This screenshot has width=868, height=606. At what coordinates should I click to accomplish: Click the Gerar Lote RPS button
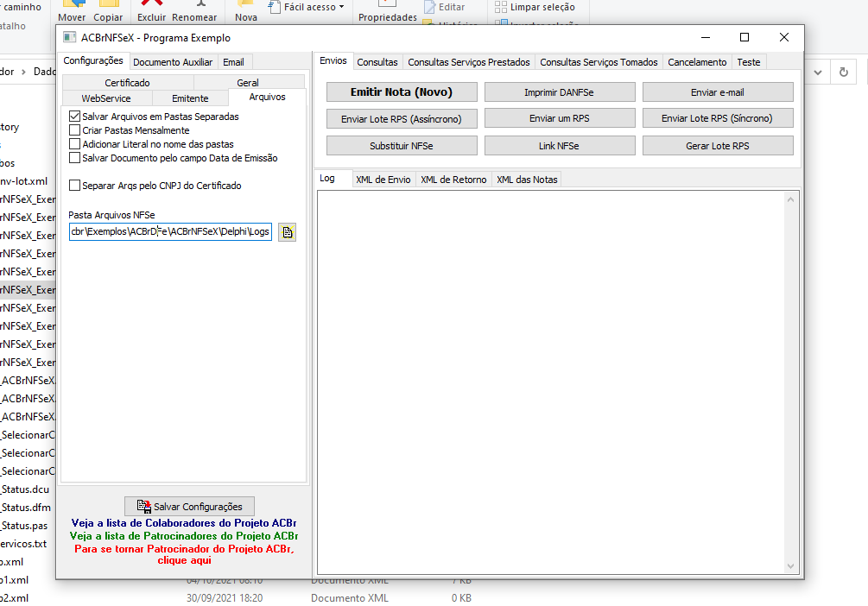click(x=718, y=146)
